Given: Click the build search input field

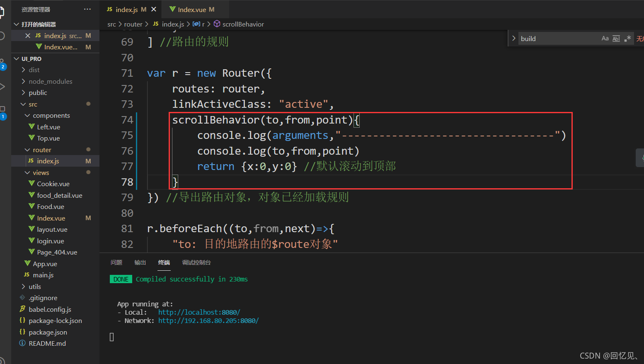Looking at the screenshot, I should click(558, 39).
